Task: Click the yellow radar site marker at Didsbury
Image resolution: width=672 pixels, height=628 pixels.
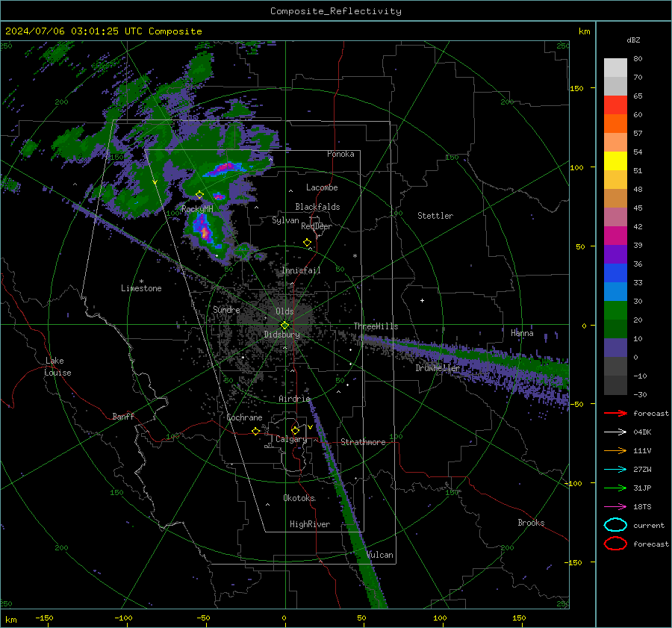Action: click(285, 326)
